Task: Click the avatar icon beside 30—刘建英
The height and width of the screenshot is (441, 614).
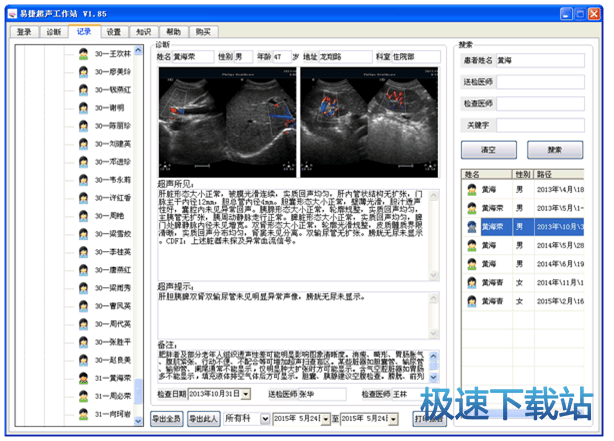Action: coord(83,144)
